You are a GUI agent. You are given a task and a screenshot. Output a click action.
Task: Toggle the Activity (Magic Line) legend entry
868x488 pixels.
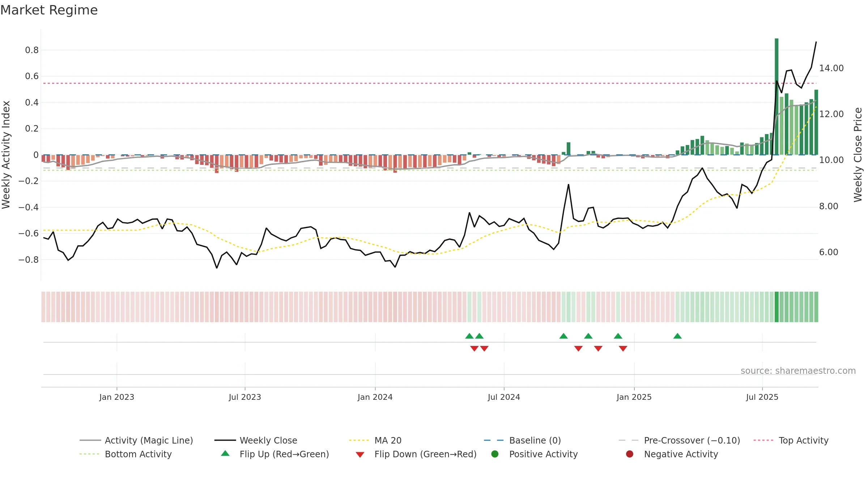(136, 440)
